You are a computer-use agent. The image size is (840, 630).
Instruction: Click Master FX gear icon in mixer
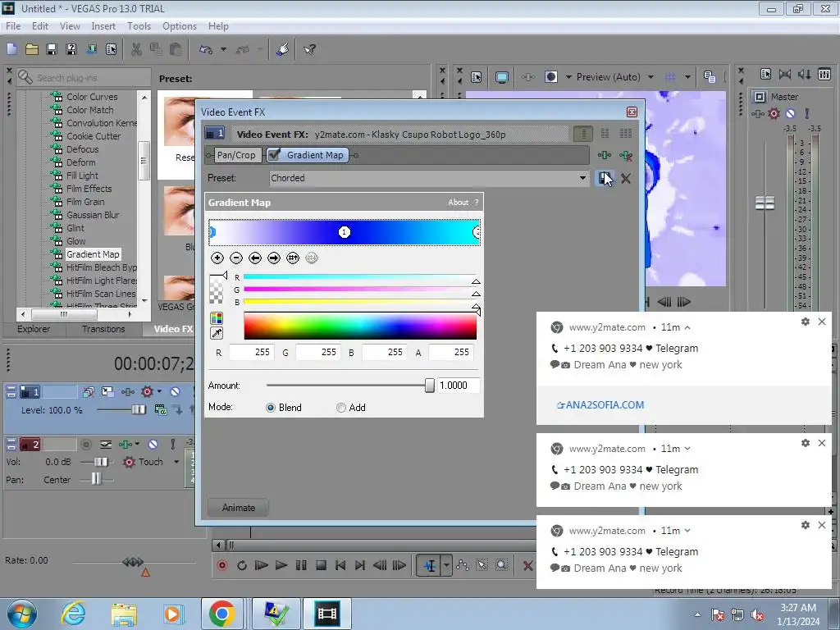point(774,113)
